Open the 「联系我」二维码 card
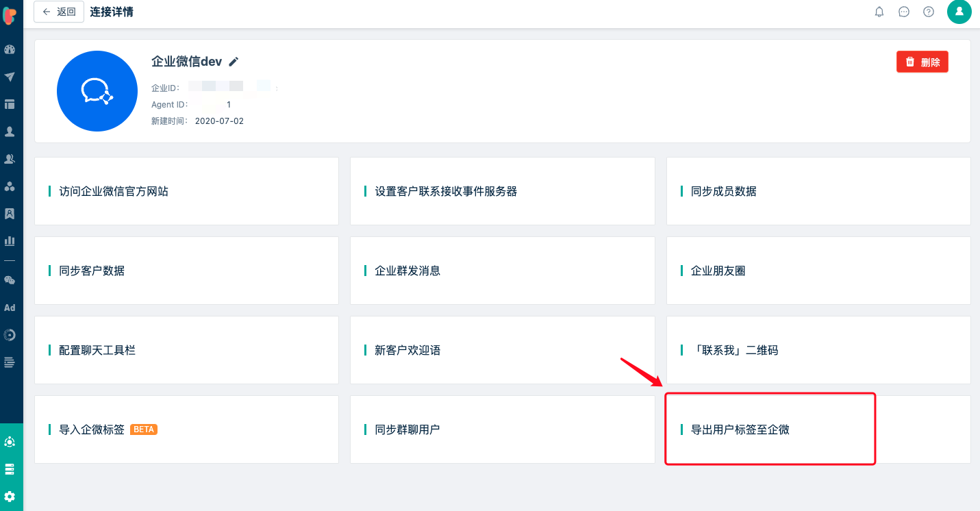The height and width of the screenshot is (511, 980). [x=818, y=350]
